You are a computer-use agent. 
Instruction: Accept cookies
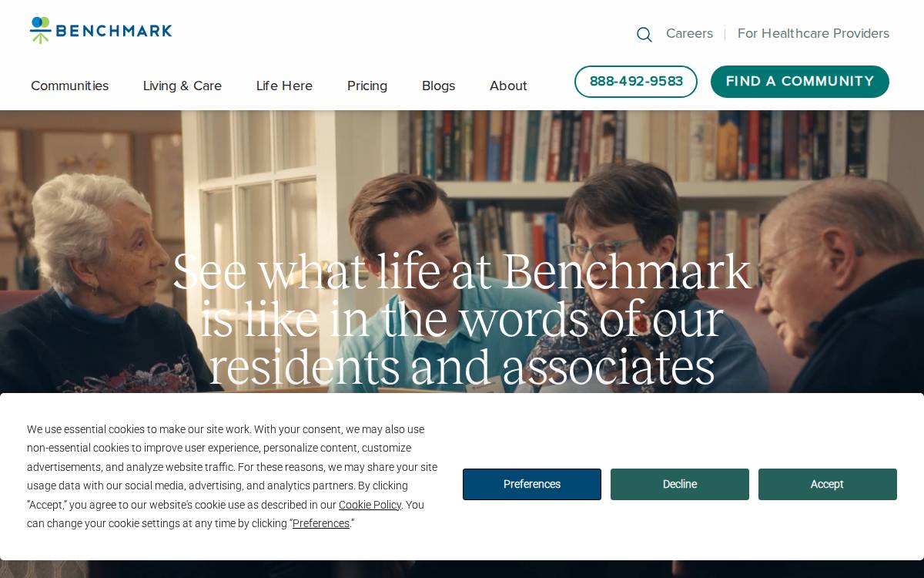click(828, 484)
